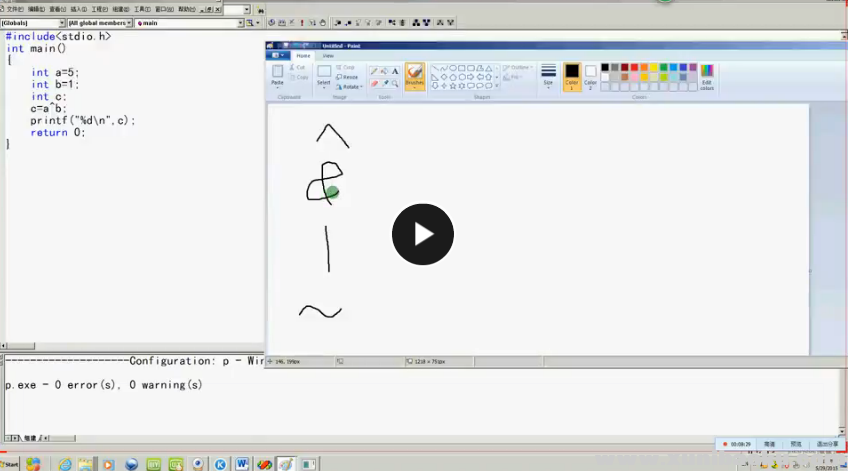Switch to the Home ribbon tab
The height and width of the screenshot is (471, 848).
pos(303,56)
